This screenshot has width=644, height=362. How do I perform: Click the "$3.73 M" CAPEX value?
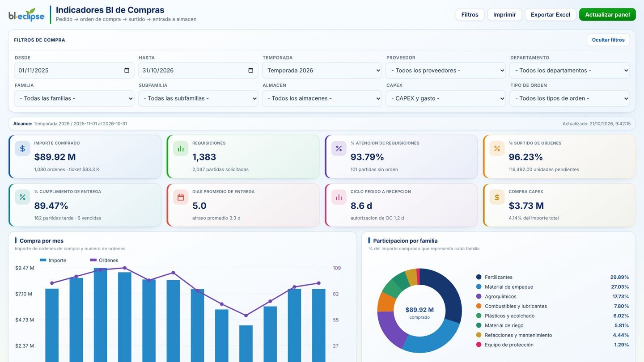[526, 206]
